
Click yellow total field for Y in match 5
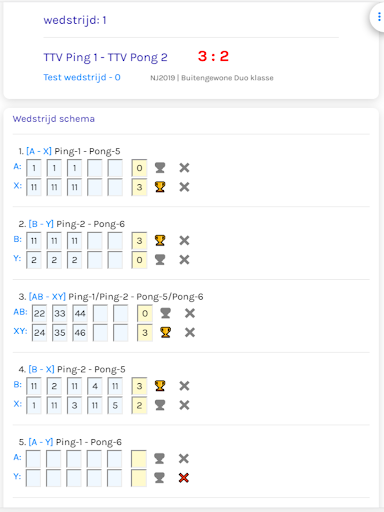point(139,478)
